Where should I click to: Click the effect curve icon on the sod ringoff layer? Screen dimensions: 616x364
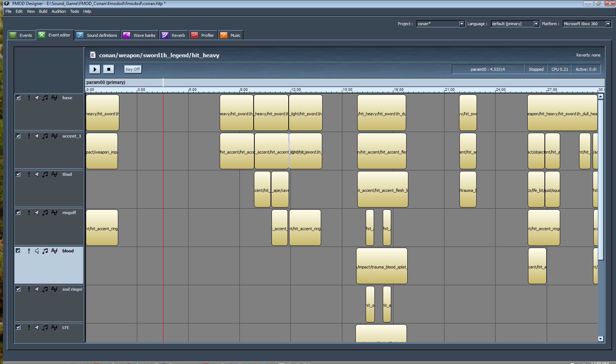coord(54,289)
